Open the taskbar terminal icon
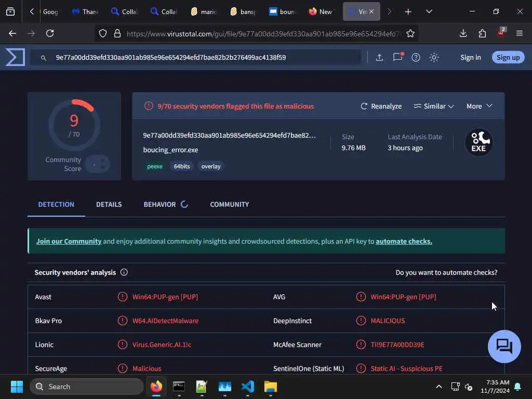 pyautogui.click(x=179, y=387)
